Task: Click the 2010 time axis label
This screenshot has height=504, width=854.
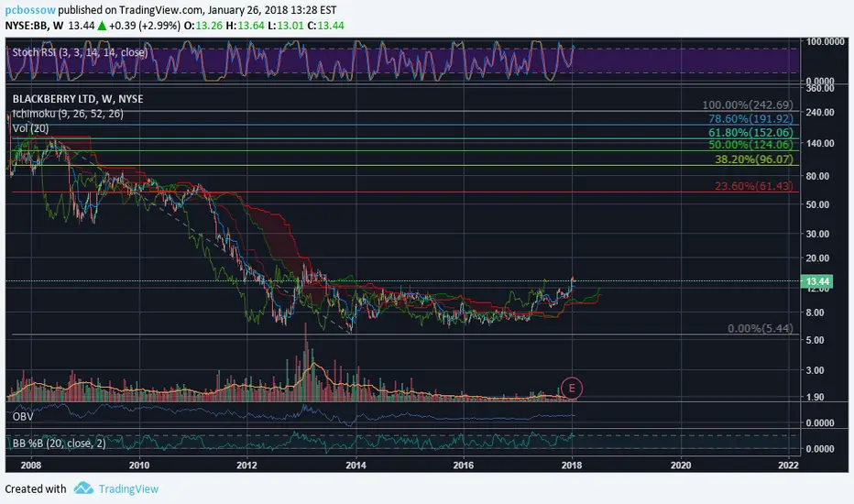Action: point(139,465)
